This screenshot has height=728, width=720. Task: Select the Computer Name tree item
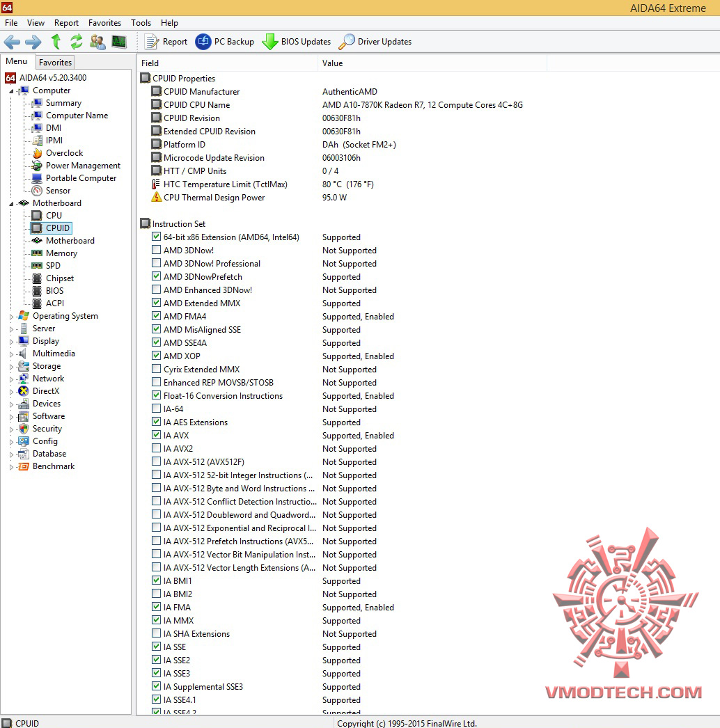[x=77, y=116]
